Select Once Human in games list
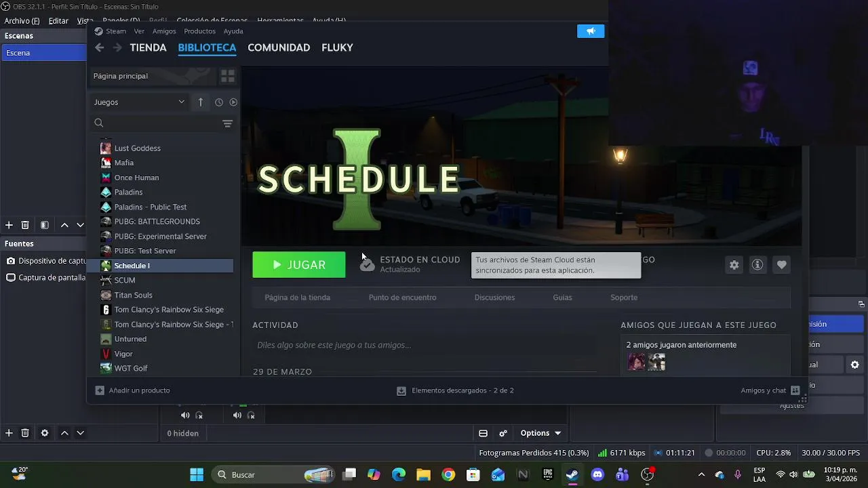 (x=160, y=178)
